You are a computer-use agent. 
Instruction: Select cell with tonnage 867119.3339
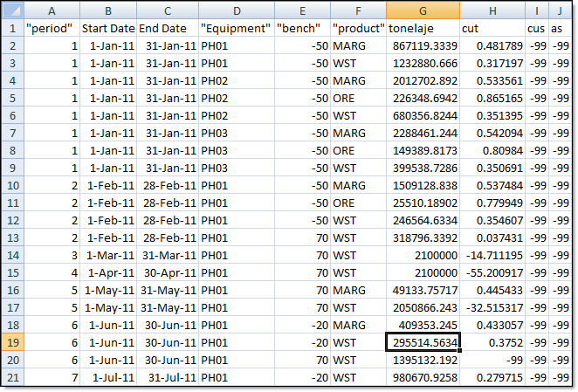tap(423, 45)
